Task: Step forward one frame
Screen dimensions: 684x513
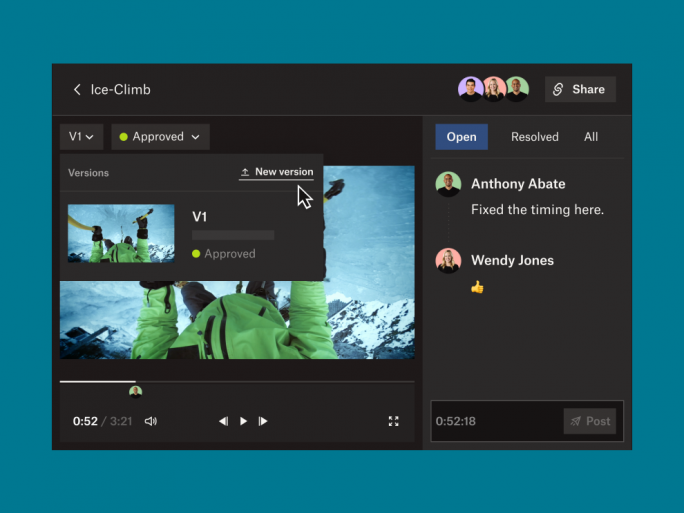Action: pyautogui.click(x=263, y=421)
